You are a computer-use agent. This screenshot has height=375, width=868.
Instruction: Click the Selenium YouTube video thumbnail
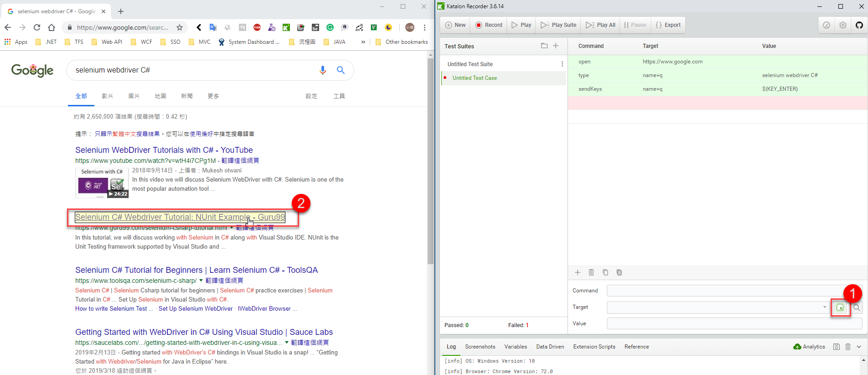[102, 183]
